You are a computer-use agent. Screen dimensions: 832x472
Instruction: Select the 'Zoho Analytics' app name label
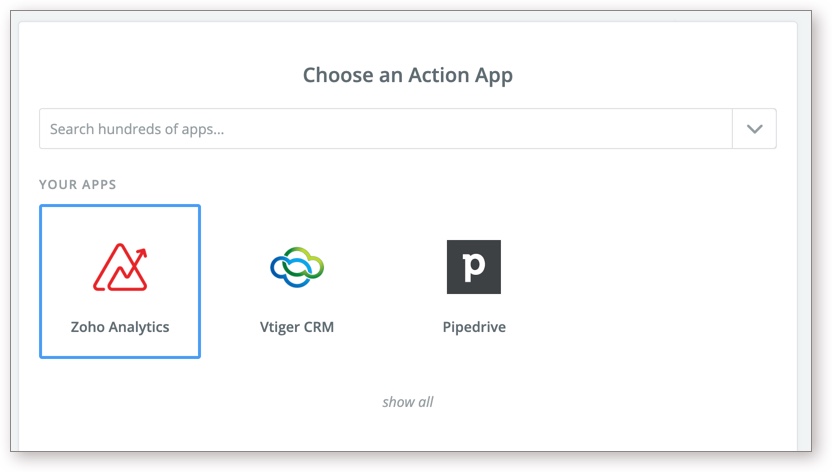click(x=120, y=327)
